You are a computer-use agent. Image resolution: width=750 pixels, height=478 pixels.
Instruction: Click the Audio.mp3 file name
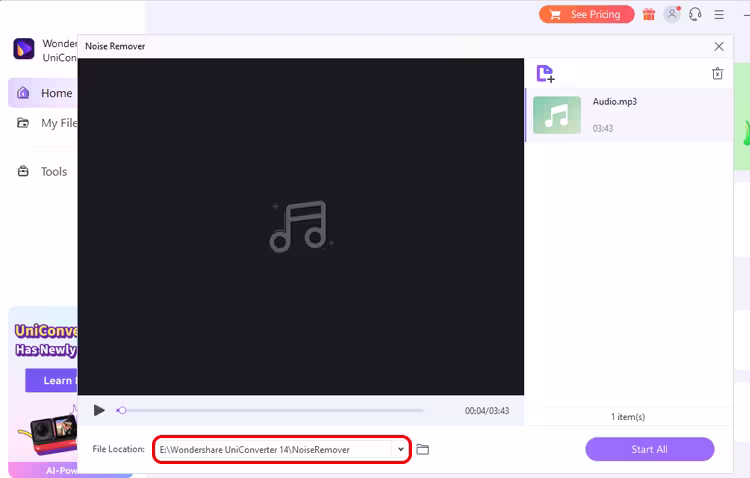click(615, 101)
